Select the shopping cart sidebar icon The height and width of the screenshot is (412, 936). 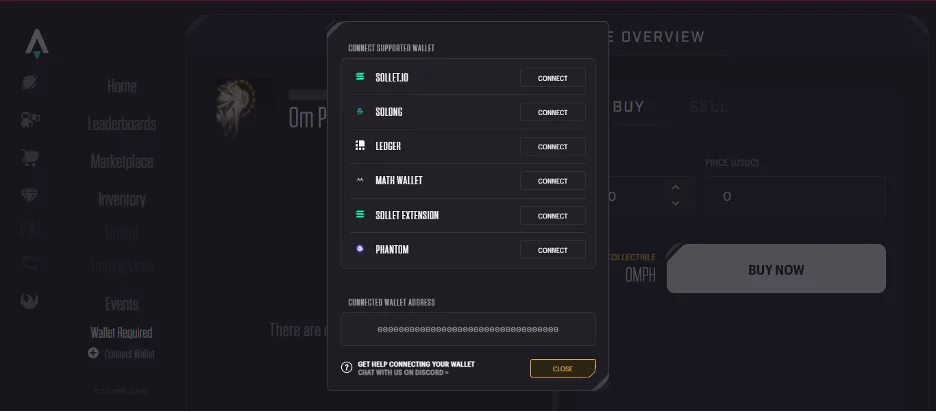tap(29, 158)
